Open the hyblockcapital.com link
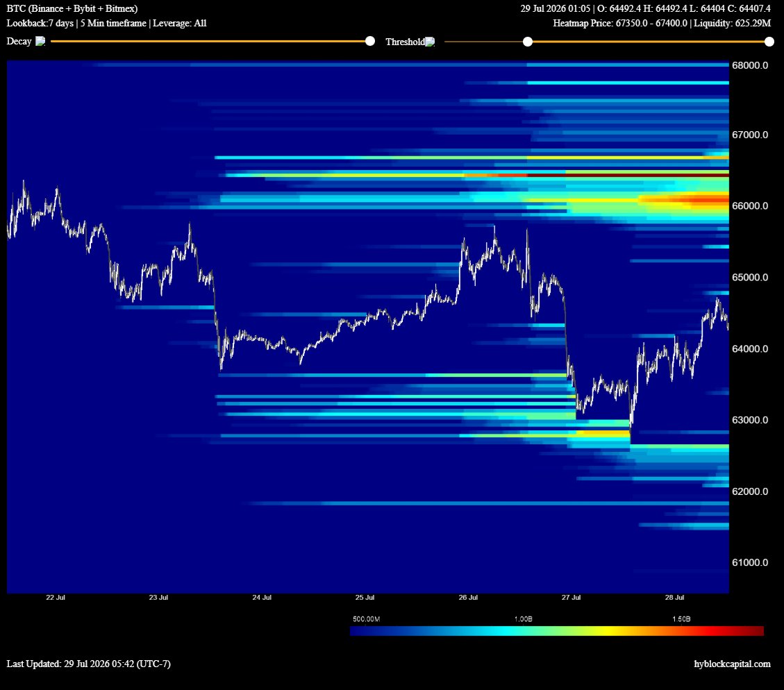 [732, 664]
